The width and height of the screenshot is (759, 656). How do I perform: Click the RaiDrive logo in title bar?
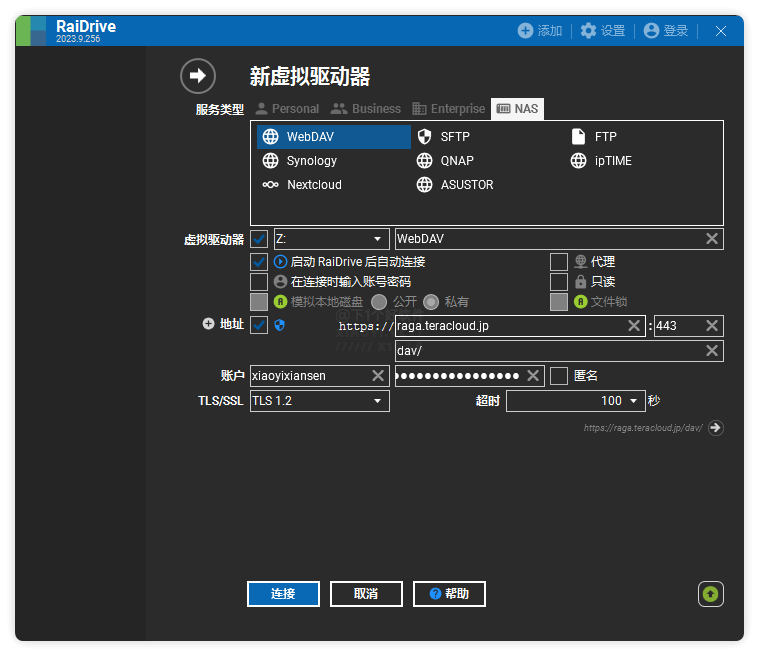click(x=31, y=31)
